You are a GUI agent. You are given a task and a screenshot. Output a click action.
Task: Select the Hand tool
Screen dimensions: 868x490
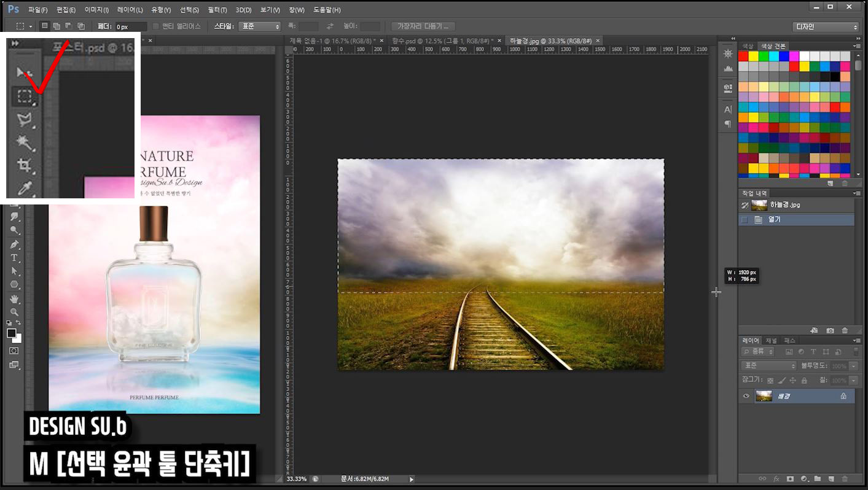tap(14, 299)
